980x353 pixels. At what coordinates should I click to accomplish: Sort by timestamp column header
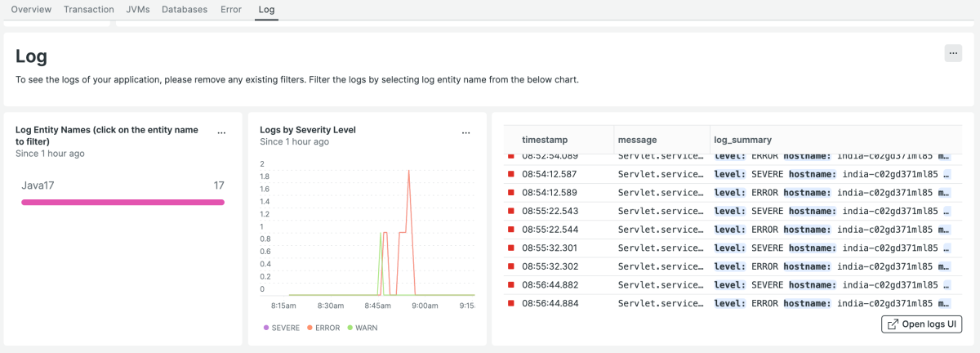545,140
